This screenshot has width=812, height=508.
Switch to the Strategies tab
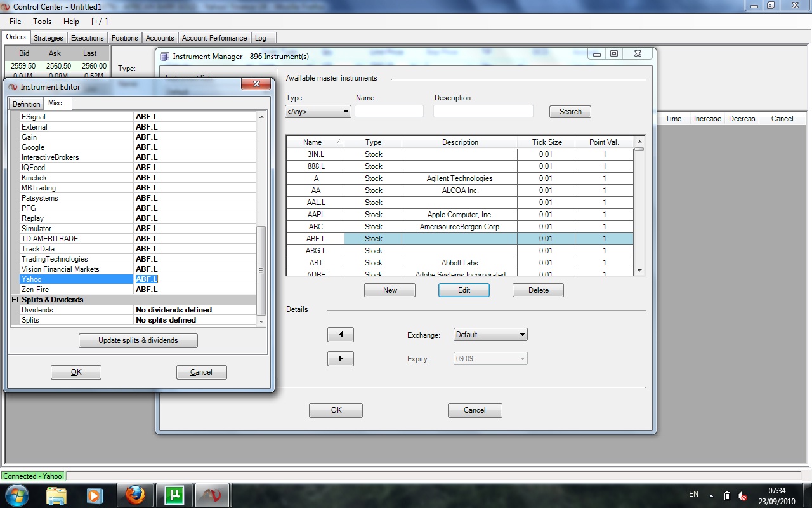(48, 38)
